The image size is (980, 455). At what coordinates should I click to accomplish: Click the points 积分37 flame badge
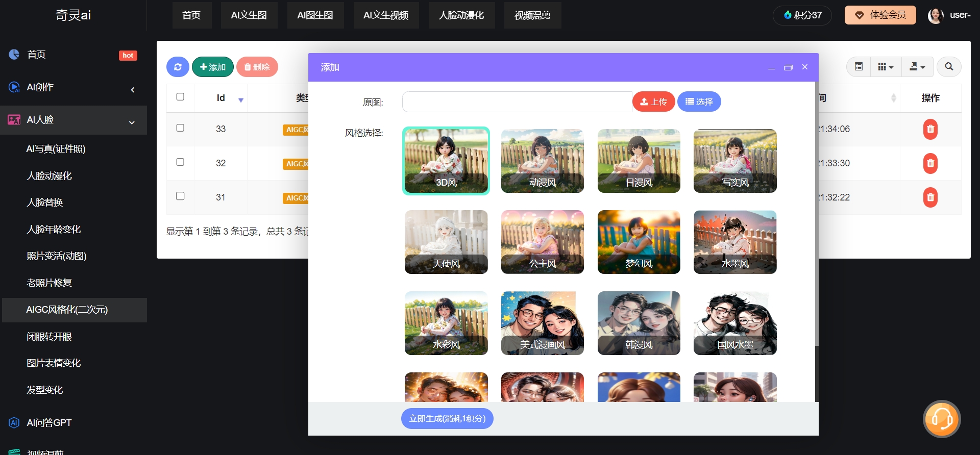[802, 15]
